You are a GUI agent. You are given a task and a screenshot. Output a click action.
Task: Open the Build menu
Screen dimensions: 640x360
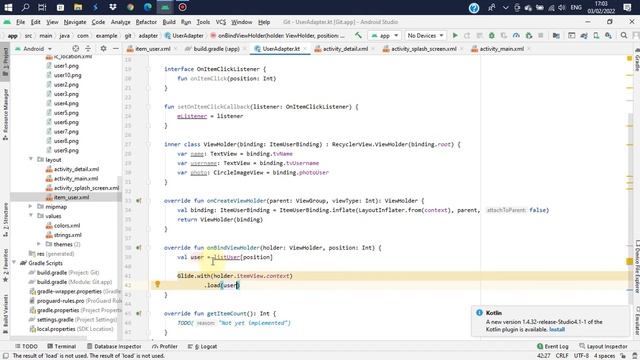(x=169, y=22)
